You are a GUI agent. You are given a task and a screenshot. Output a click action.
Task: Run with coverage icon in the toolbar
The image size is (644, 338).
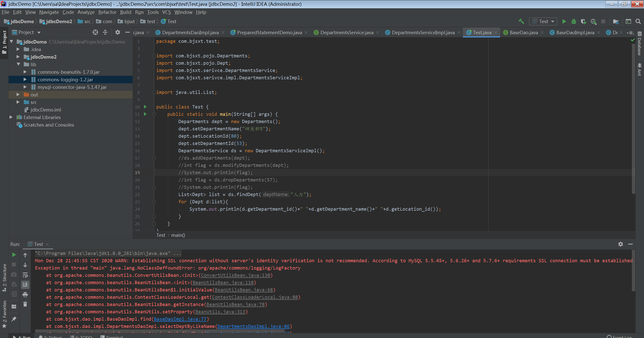pos(583,21)
